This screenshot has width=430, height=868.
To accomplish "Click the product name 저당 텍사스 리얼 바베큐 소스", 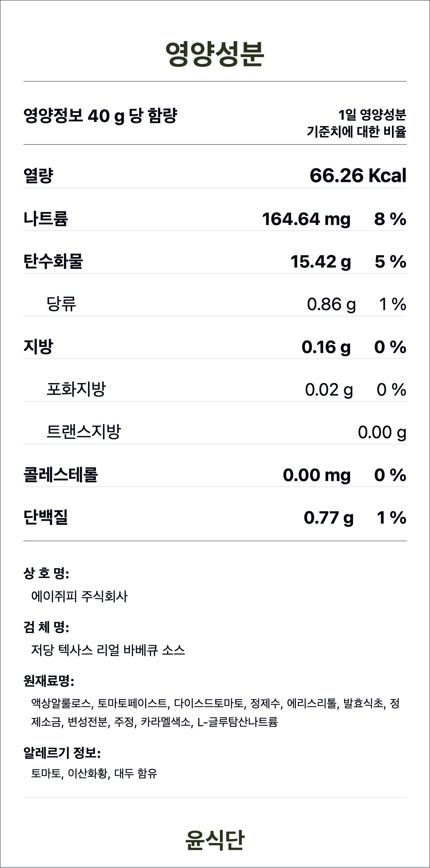I will click(x=108, y=650).
